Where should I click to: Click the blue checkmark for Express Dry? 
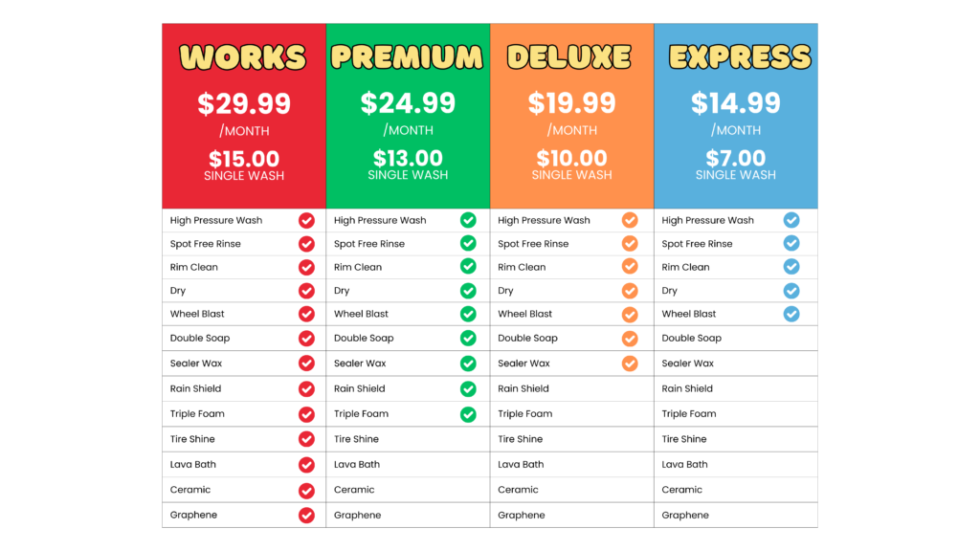pos(791,291)
